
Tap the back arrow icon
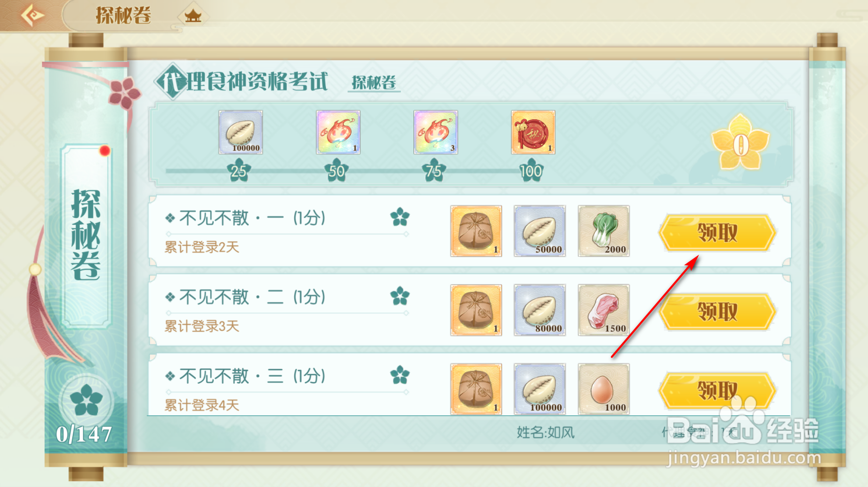tap(32, 15)
